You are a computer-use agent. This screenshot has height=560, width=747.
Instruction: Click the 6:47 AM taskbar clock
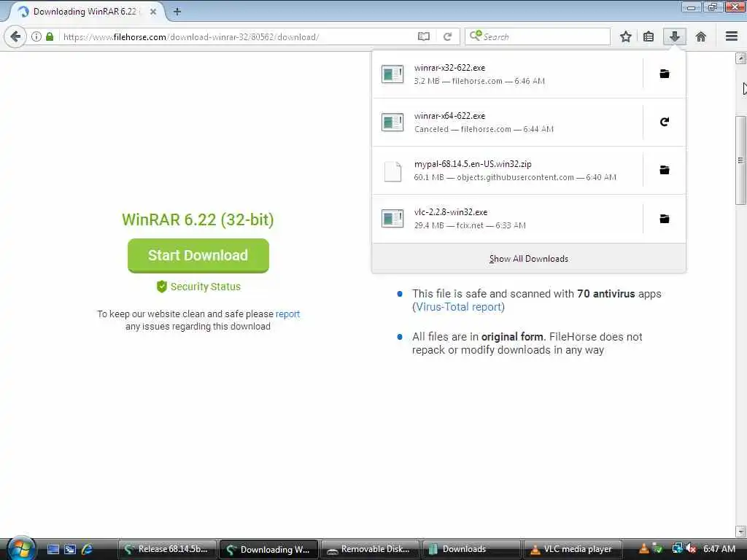(x=719, y=548)
